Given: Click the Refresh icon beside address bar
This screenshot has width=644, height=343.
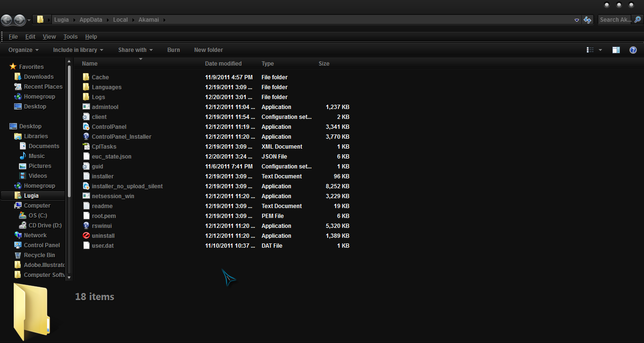Looking at the screenshot, I should point(587,20).
